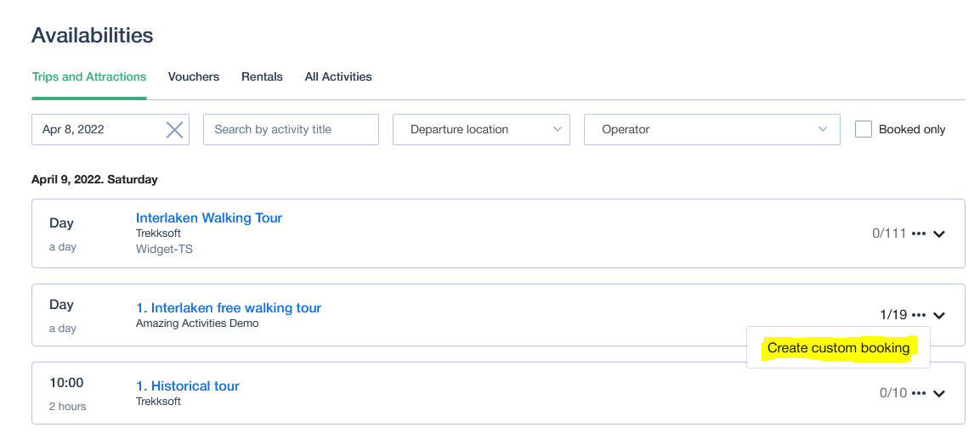
Task: Open three-dot menu for Interlaken free walking tour
Action: [918, 315]
